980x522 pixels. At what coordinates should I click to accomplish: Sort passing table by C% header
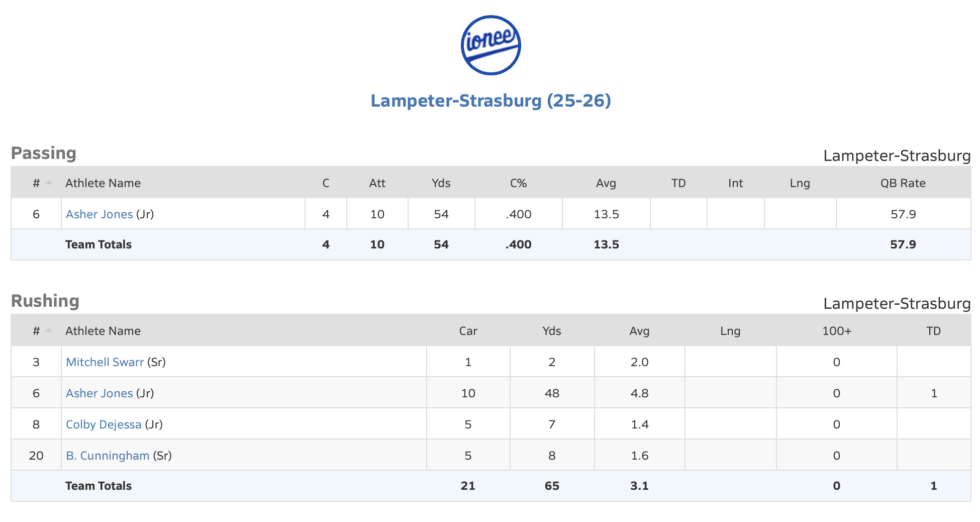(518, 183)
